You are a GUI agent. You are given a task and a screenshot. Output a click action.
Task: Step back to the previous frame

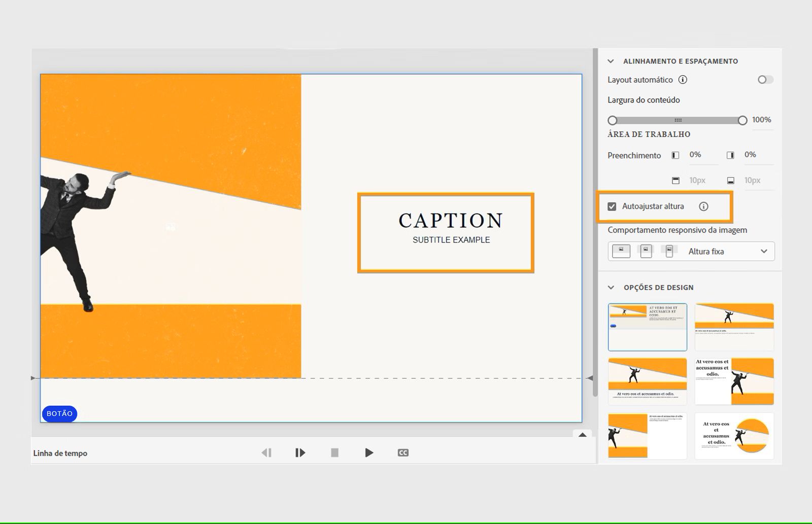click(x=266, y=452)
